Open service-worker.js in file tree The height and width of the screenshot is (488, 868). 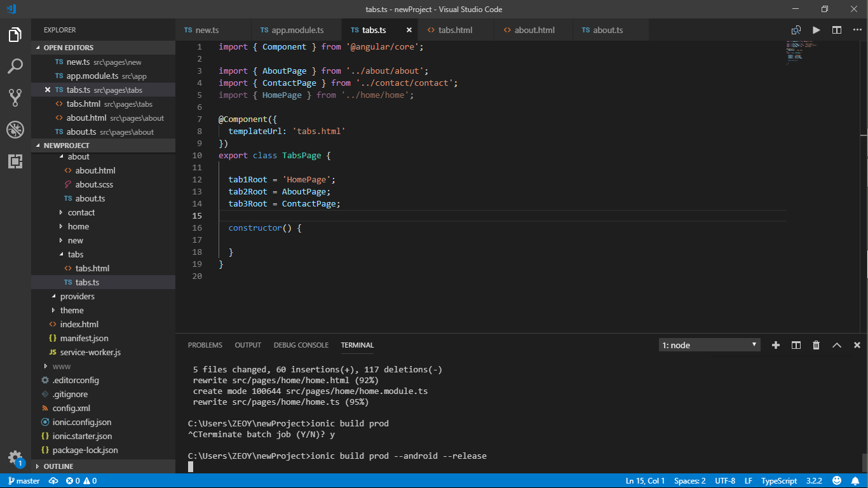coord(90,353)
